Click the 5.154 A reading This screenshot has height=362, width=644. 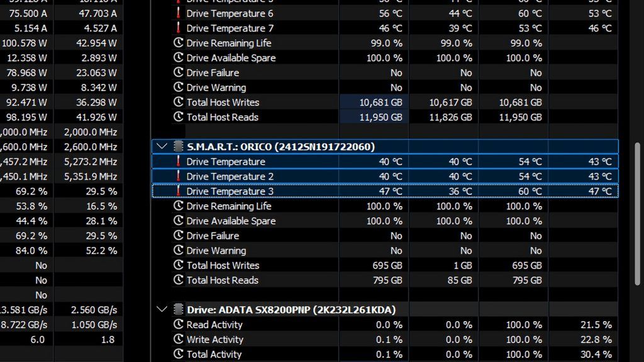point(30,28)
